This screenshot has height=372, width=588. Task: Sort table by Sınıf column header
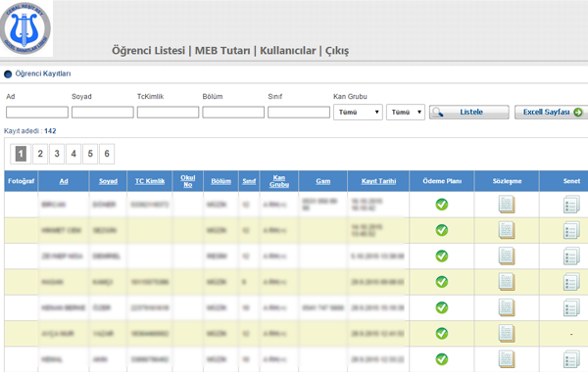(x=249, y=181)
